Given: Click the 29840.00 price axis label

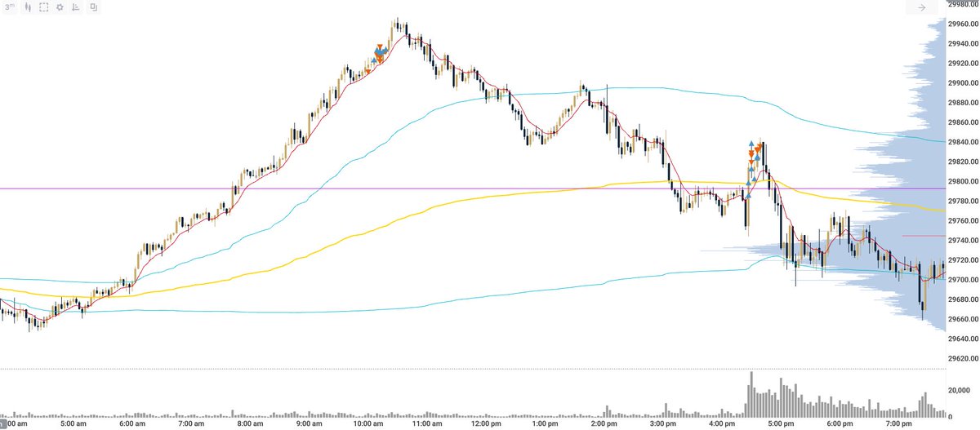Looking at the screenshot, I should click(962, 142).
